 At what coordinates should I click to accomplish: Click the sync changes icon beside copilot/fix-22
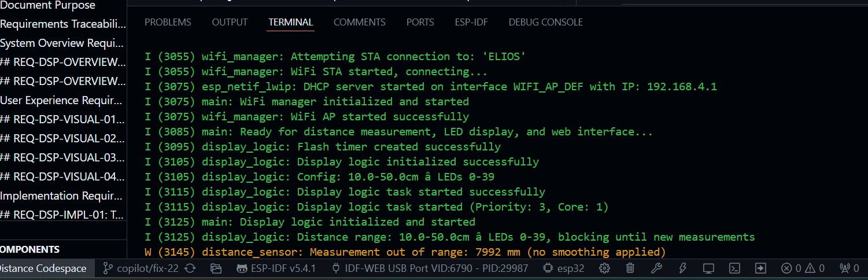point(190,268)
